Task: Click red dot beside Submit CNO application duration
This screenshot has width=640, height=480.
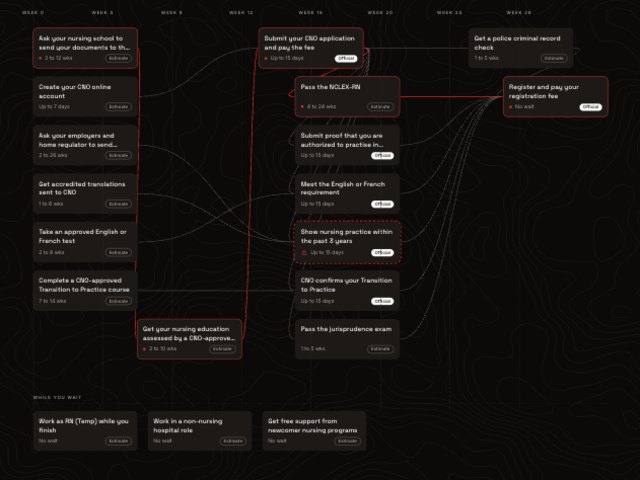Action: click(266, 58)
